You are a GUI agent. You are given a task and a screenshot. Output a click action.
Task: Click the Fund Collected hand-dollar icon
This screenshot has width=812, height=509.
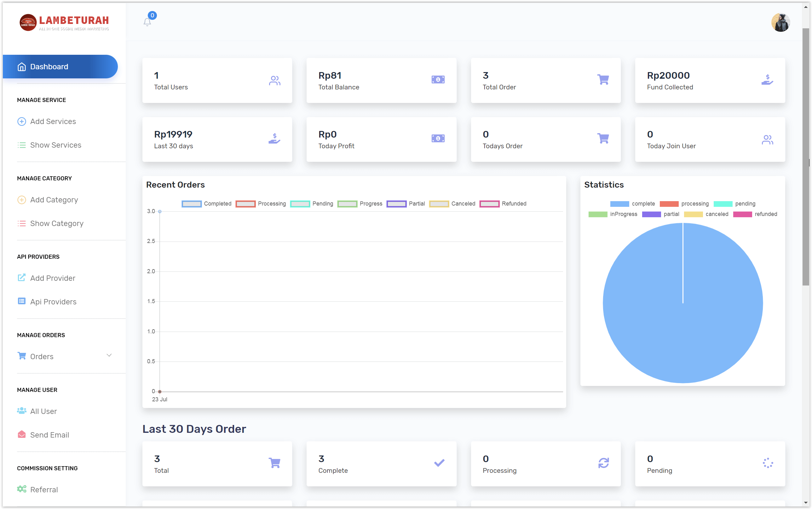pyautogui.click(x=767, y=80)
